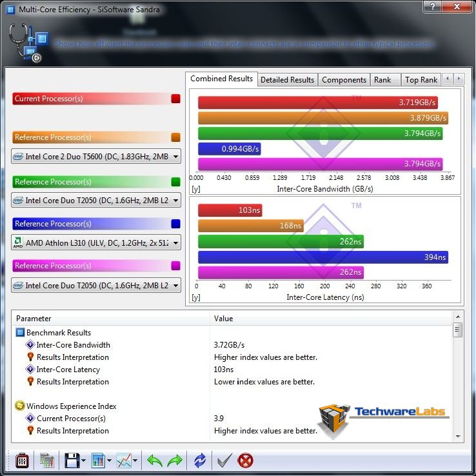Click the Current Processor(s) row diamond icon

[30, 418]
